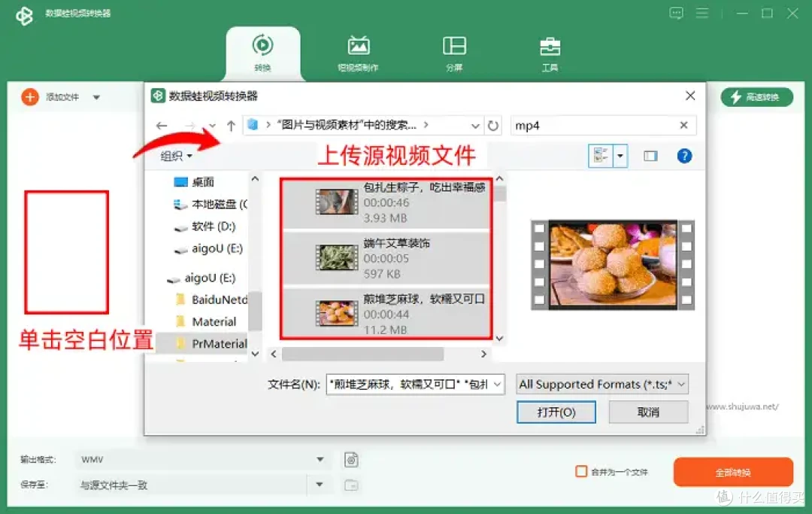Open the Material folder
The image size is (812, 514).
[x=206, y=322]
